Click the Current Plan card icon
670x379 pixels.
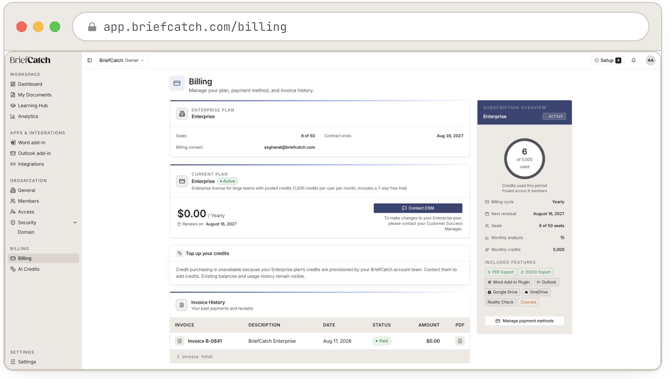click(x=182, y=181)
